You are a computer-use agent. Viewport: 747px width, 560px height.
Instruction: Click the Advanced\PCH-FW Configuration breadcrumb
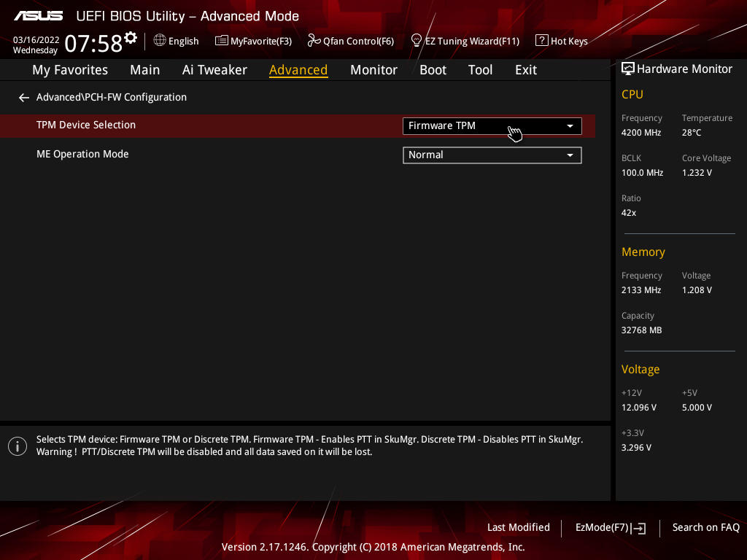(x=112, y=97)
